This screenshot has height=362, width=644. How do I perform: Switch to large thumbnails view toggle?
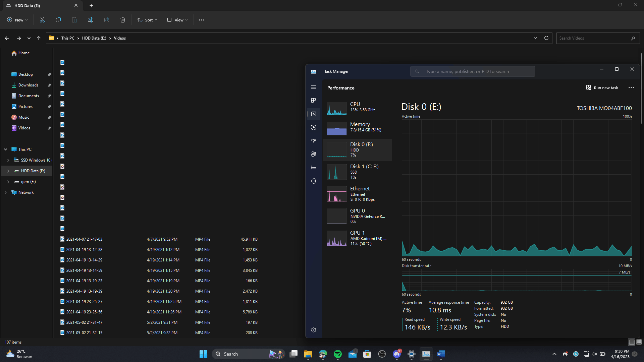click(639, 342)
